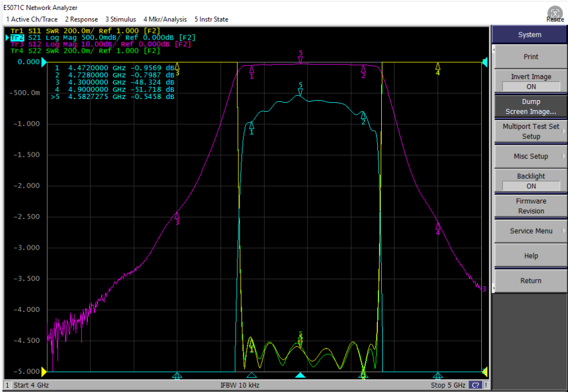Open the Service Menu submenu
The width and height of the screenshot is (568, 392).
[531, 231]
